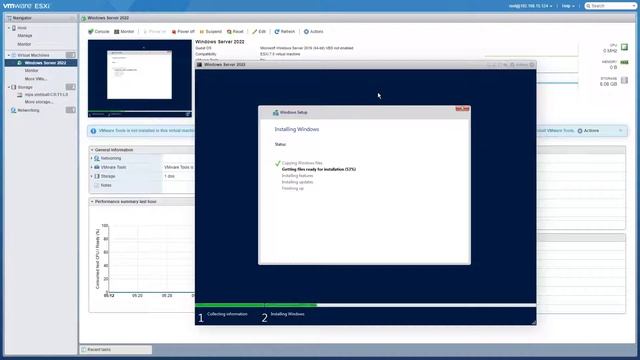This screenshot has height=360, width=640.
Task: Click the VM console preview thumbnail
Action: coord(140,78)
